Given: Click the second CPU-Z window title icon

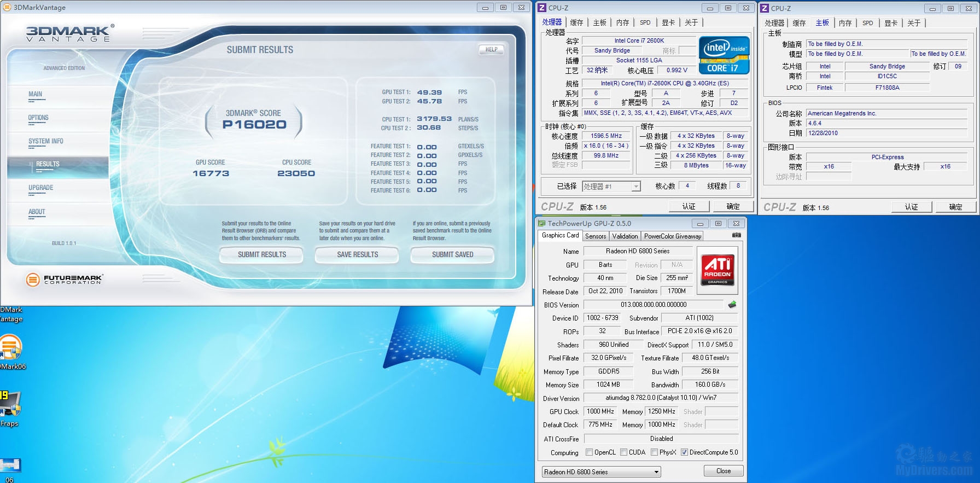Looking at the screenshot, I should tap(765, 8).
